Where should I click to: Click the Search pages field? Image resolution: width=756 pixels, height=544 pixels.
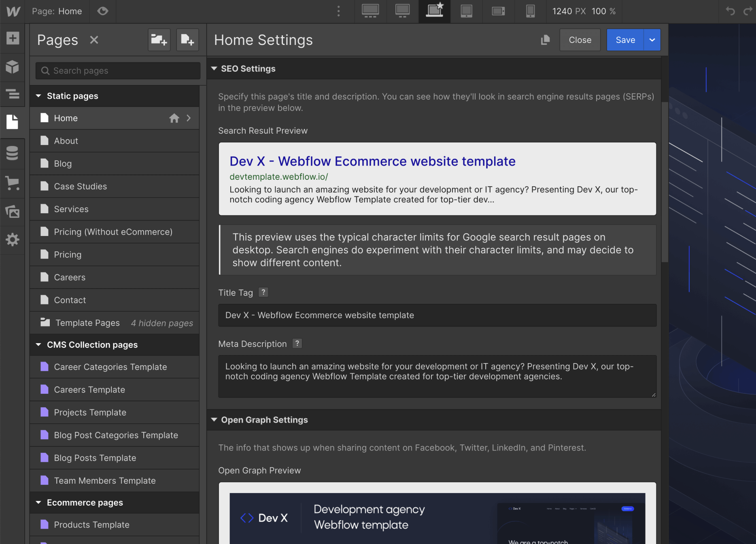(x=117, y=70)
